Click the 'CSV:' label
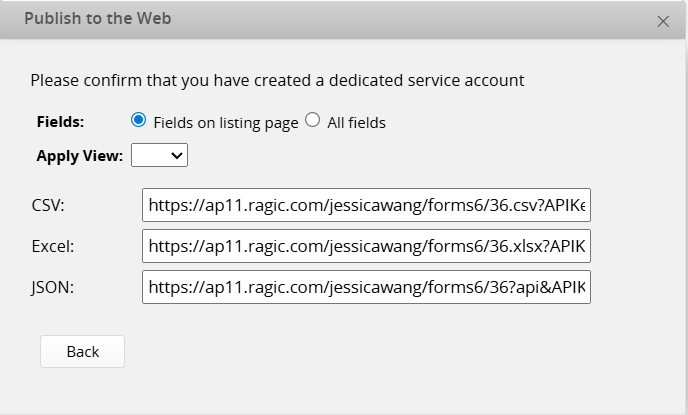Viewport: 688px width, 415px height. (49, 206)
